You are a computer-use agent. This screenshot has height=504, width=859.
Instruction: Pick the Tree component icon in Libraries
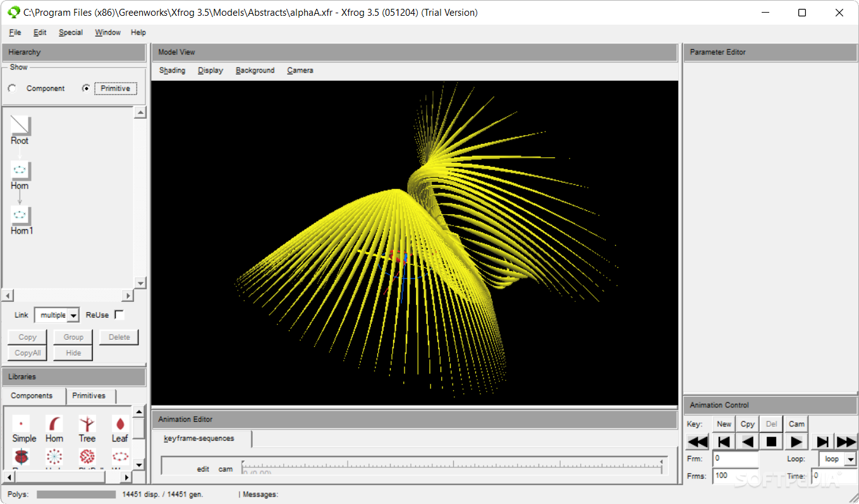click(87, 423)
